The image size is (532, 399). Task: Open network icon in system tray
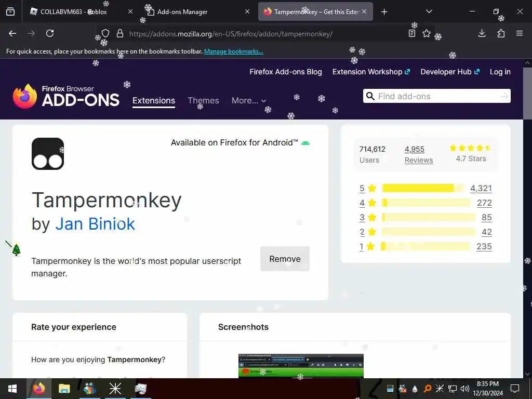pos(453,389)
